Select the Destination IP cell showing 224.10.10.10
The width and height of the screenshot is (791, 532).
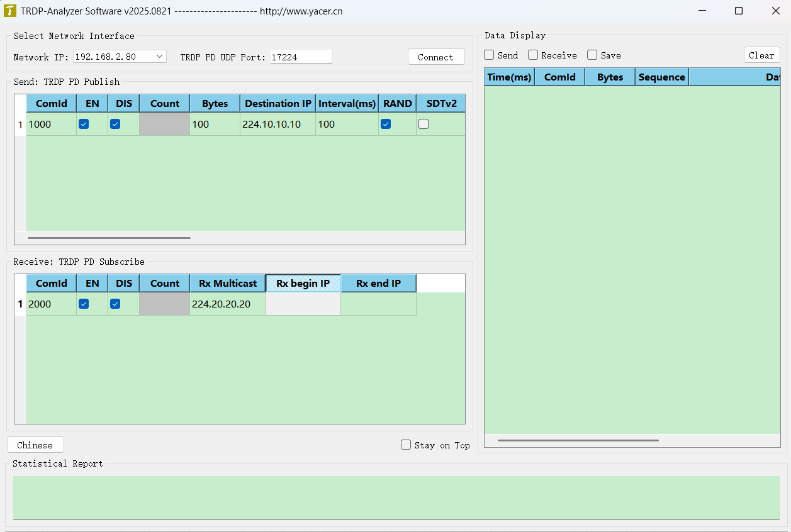pos(277,124)
